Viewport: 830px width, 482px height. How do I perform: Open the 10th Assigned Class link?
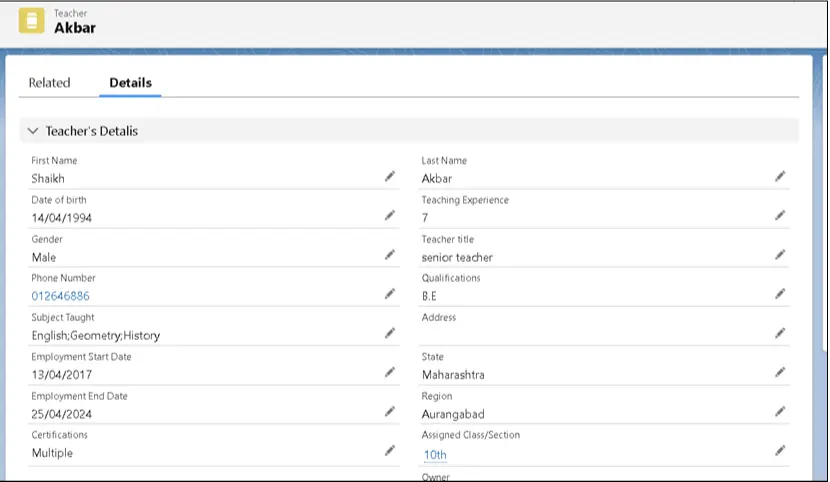pyautogui.click(x=435, y=454)
